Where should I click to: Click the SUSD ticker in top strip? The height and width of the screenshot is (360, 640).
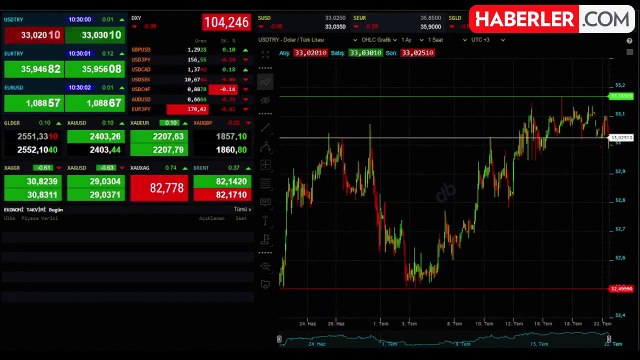click(x=302, y=22)
